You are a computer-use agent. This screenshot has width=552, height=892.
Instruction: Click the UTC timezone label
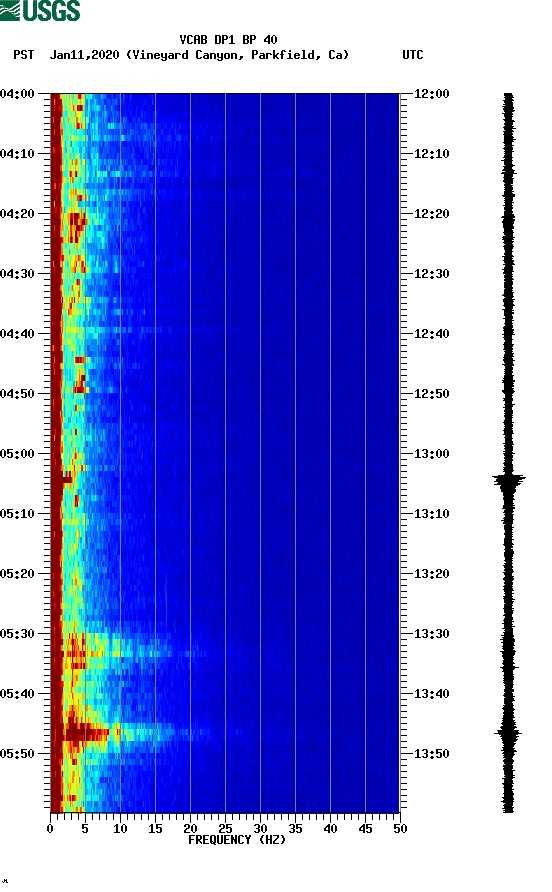(x=413, y=55)
